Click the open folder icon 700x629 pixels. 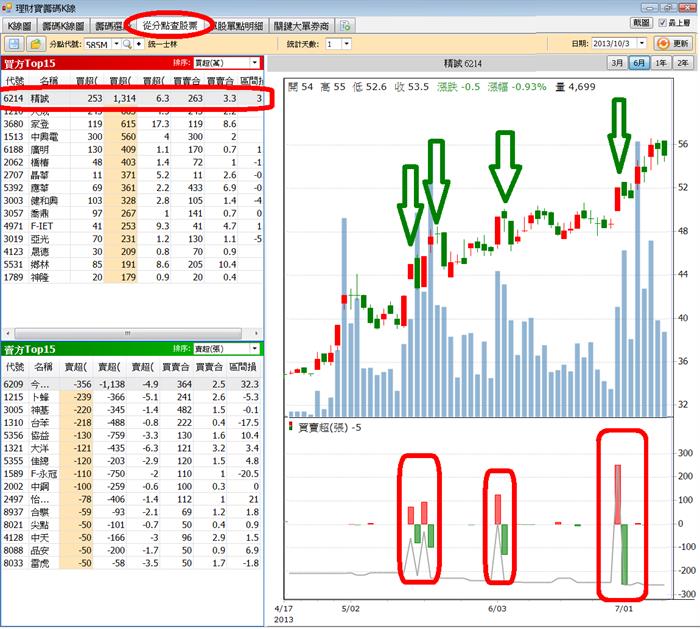(x=36, y=44)
